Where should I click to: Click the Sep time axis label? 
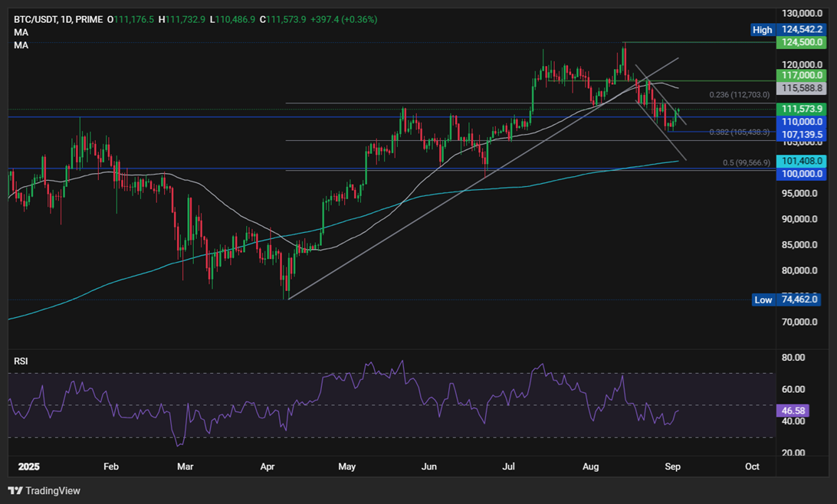(673, 466)
